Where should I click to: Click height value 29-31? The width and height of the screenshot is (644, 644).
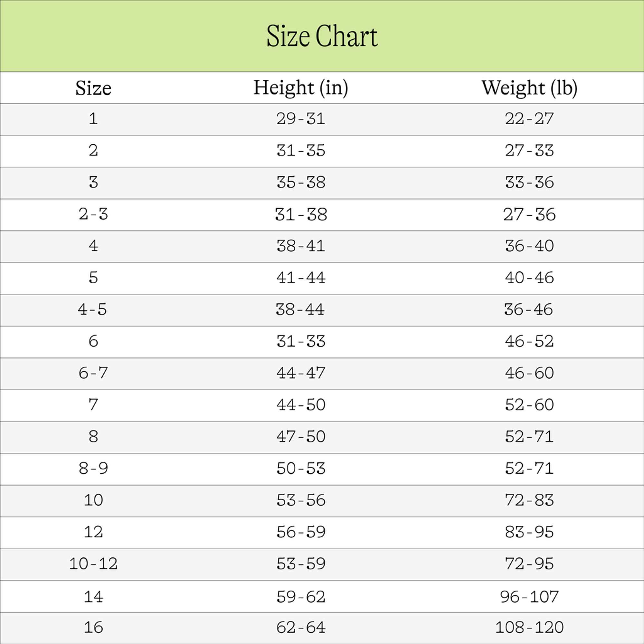tap(301, 119)
